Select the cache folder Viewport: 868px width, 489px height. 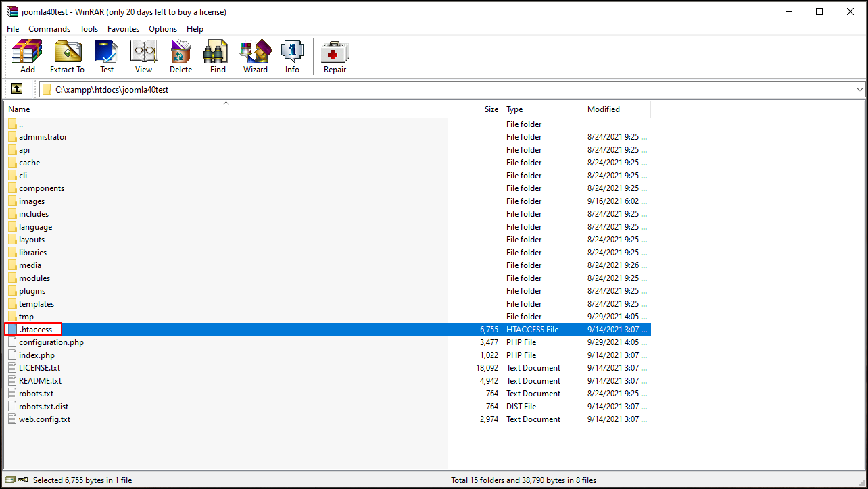point(29,163)
